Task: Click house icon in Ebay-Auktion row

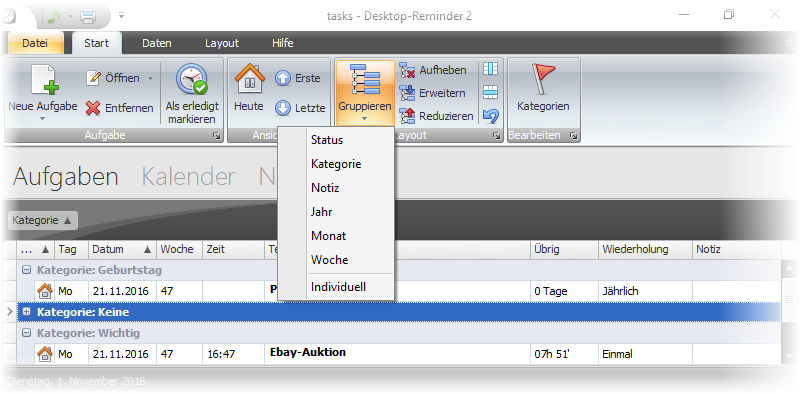Action: coord(45,354)
